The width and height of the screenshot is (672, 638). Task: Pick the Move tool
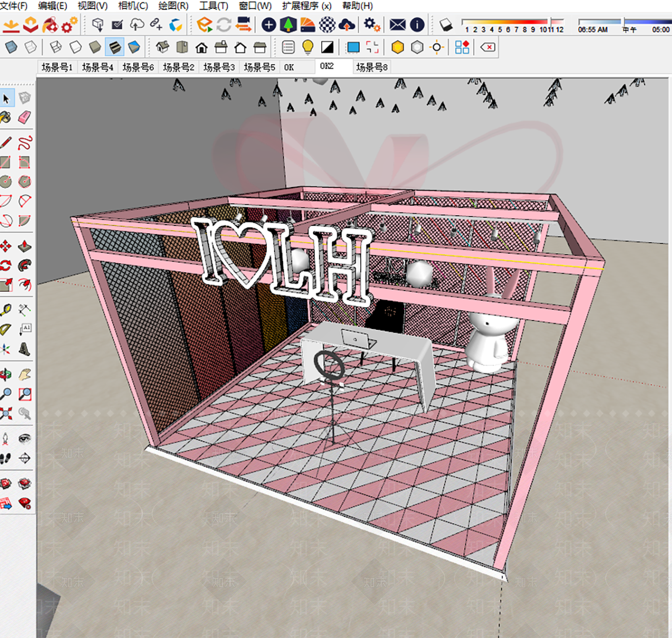pyautogui.click(x=5, y=246)
